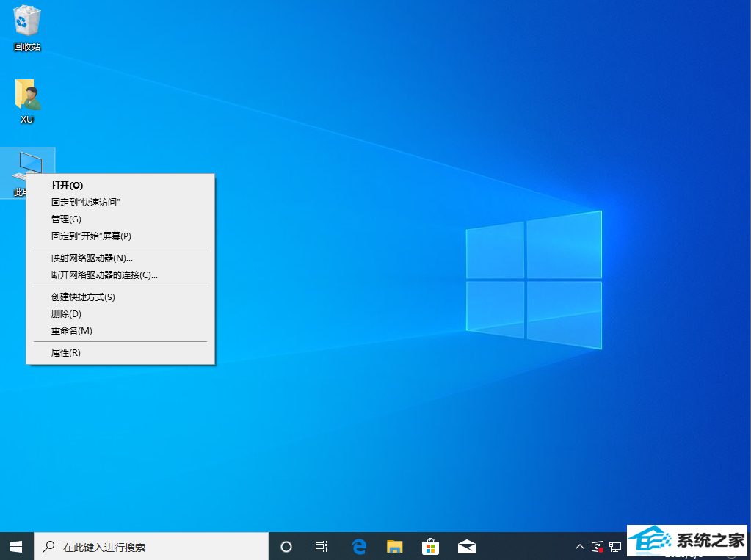Open the network status tray icon
The image size is (751, 560).
point(615,547)
